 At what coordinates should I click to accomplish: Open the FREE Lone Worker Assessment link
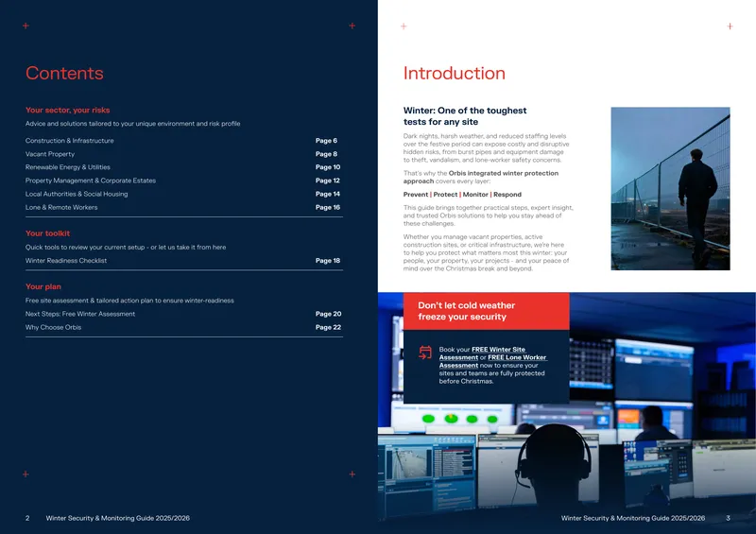pos(492,361)
